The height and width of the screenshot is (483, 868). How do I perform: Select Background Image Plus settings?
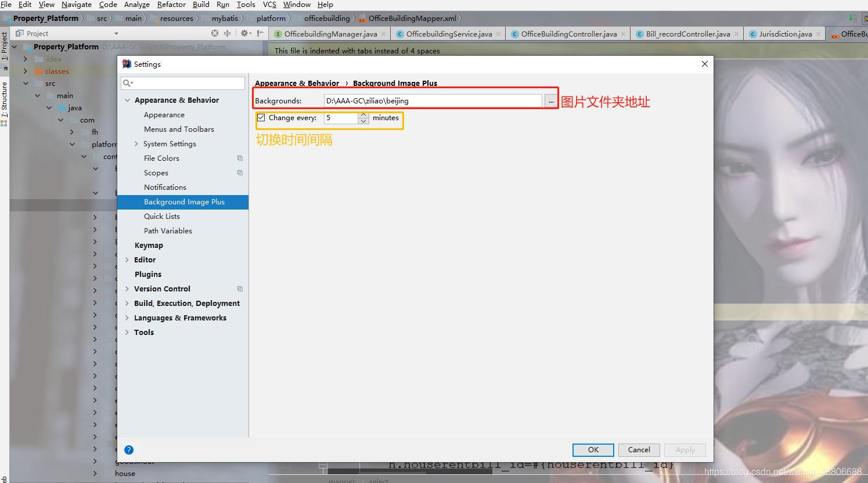click(x=183, y=202)
